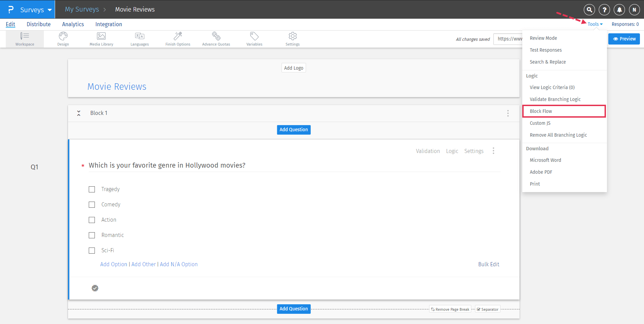Toggle the Comedy checkbox
644x324 pixels.
(92, 205)
